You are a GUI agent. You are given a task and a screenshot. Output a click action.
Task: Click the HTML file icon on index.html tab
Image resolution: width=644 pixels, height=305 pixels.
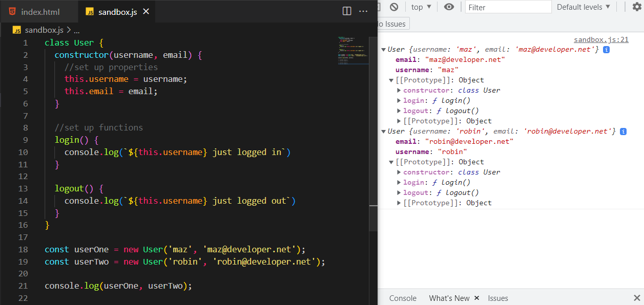(x=12, y=11)
